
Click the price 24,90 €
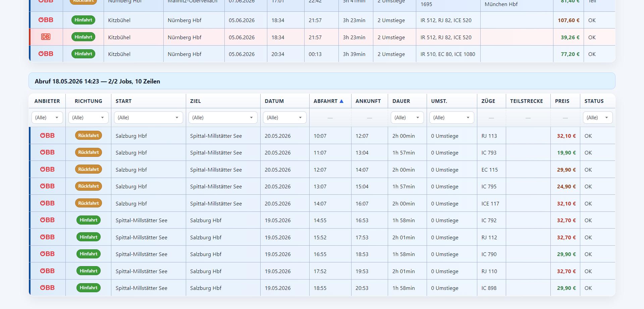(566, 187)
